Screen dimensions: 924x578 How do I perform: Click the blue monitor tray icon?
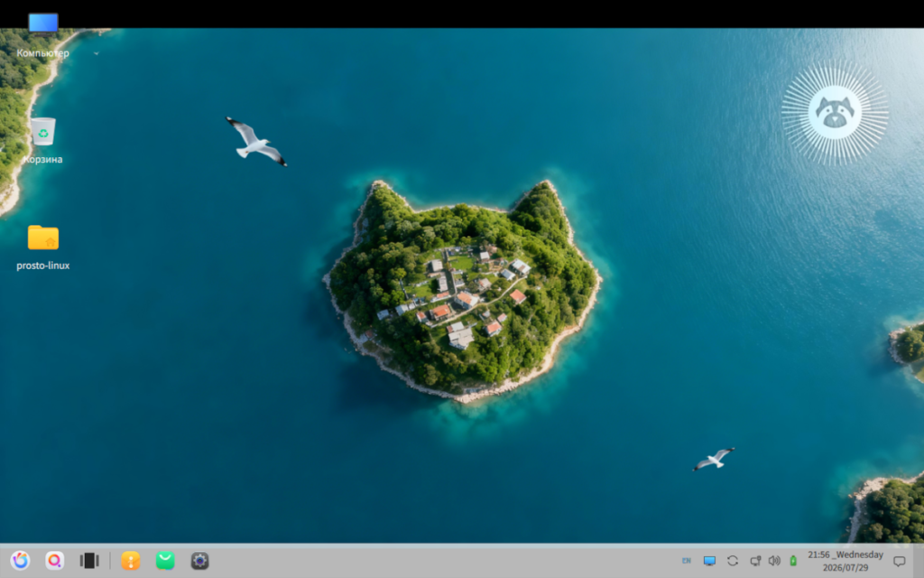(x=709, y=561)
